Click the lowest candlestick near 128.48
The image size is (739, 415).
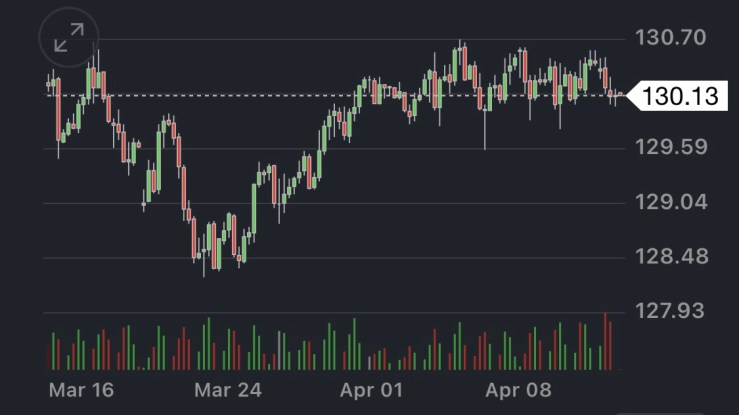(x=204, y=262)
